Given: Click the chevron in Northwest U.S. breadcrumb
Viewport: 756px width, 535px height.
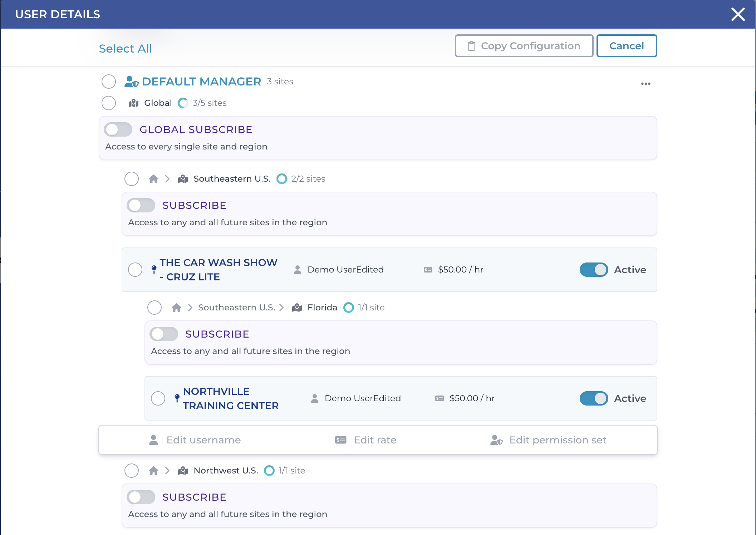Looking at the screenshot, I should tap(167, 471).
